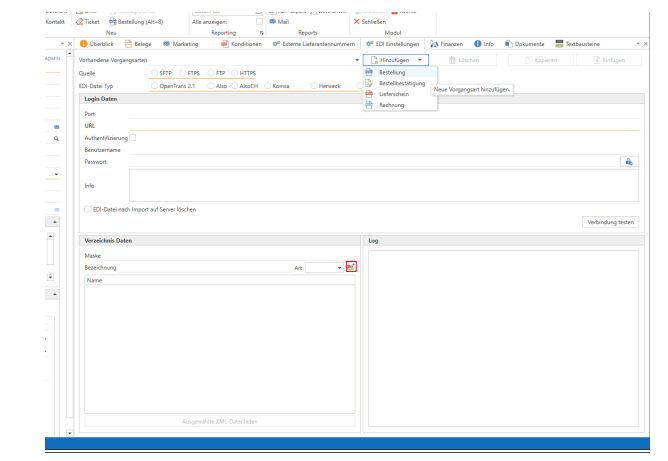668x461 pixels.
Task: Click the icon button in the Passwort field
Action: (x=630, y=161)
